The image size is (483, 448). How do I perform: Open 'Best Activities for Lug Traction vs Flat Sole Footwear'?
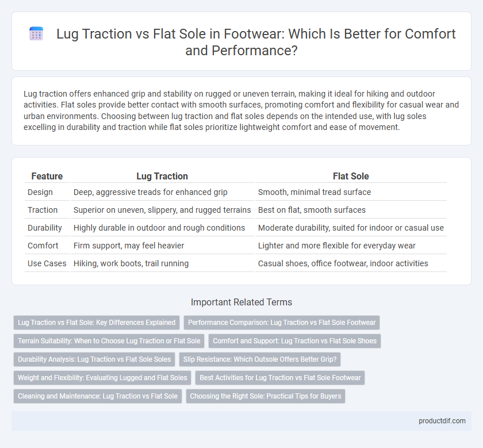pos(280,378)
